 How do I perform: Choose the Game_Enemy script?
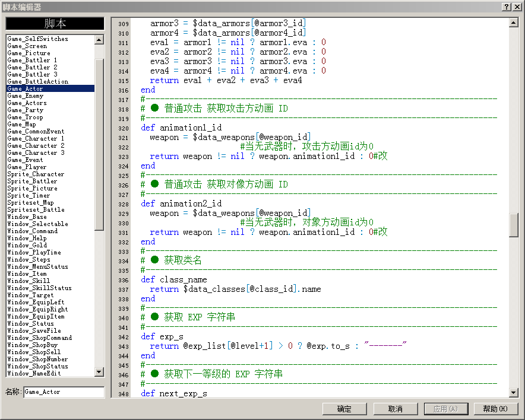pos(50,96)
